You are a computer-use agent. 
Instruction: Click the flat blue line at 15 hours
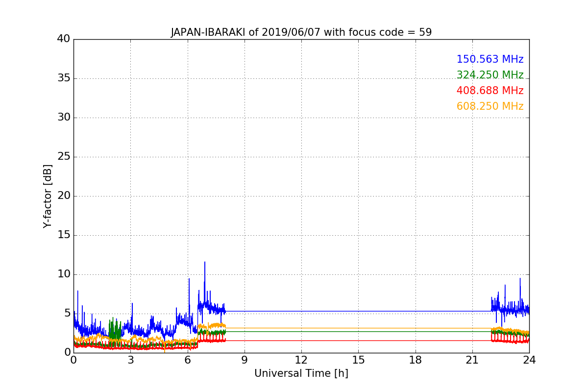click(x=358, y=311)
